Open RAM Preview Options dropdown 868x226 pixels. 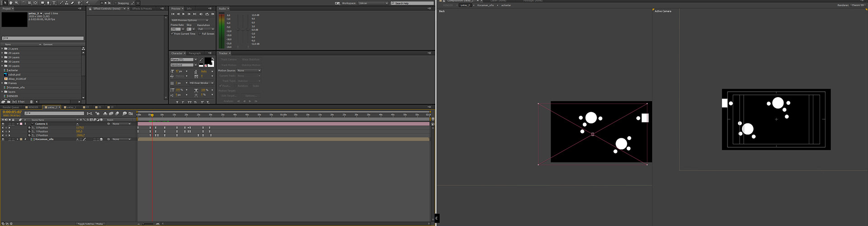[190, 20]
